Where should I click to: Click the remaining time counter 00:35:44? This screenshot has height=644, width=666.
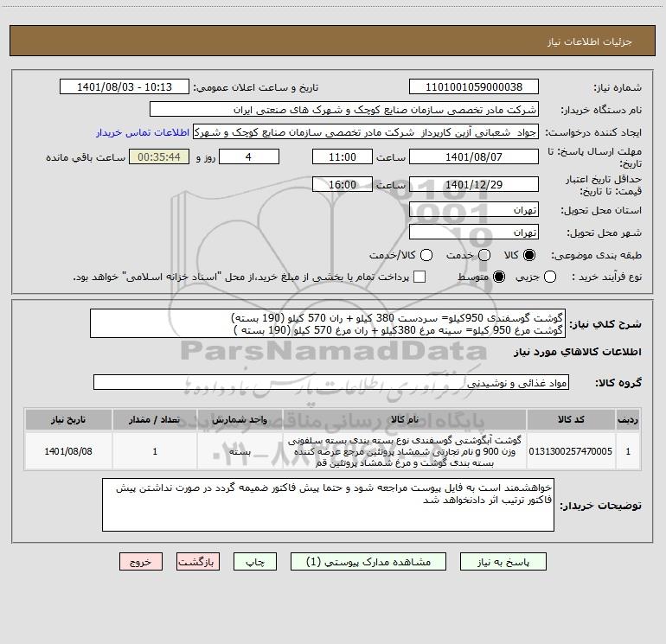159,156
